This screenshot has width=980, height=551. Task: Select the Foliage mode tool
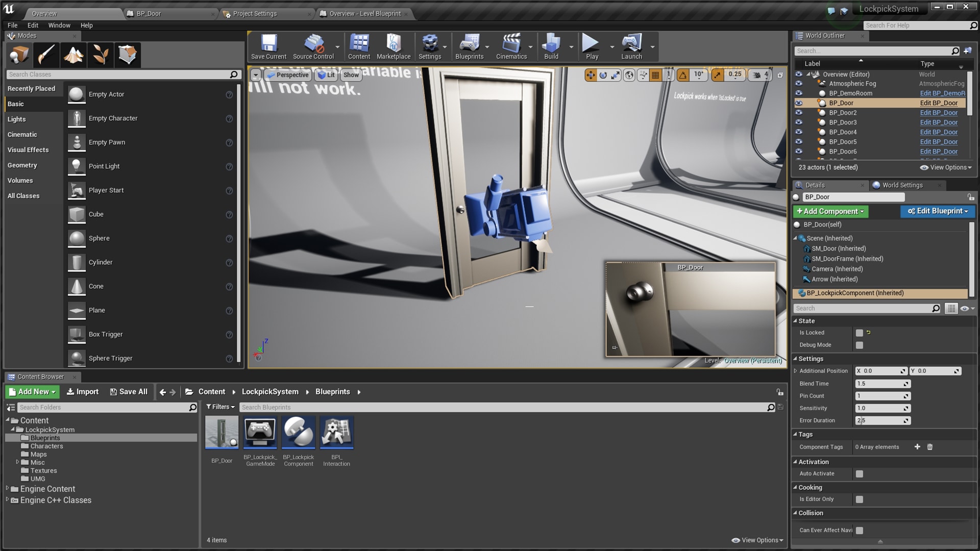[101, 55]
